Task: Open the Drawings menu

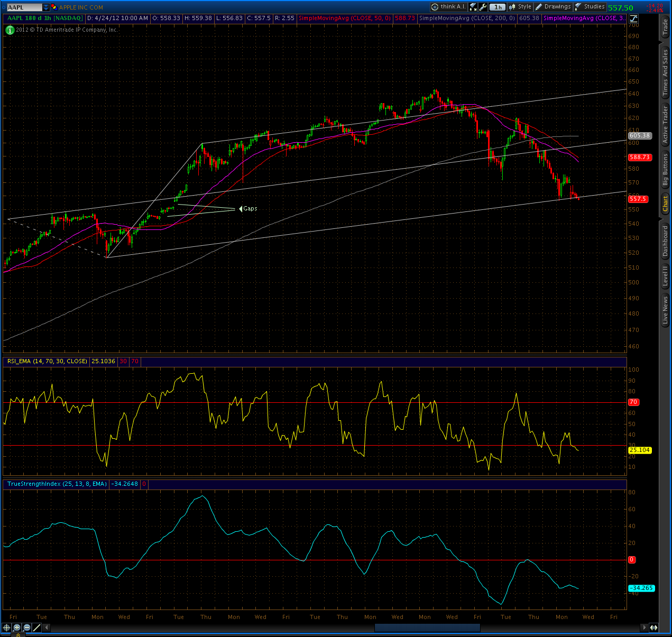Action: pos(553,7)
